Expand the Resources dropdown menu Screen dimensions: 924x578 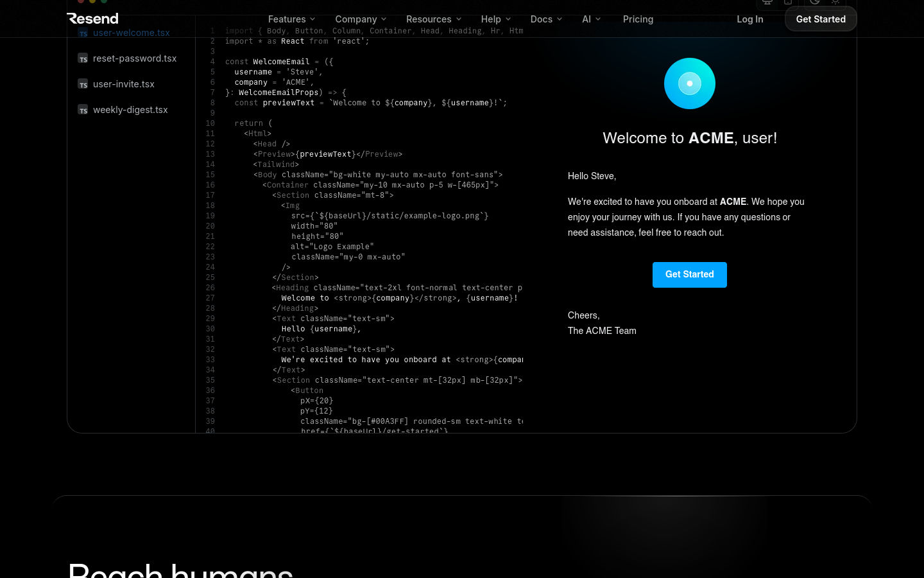tap(434, 19)
